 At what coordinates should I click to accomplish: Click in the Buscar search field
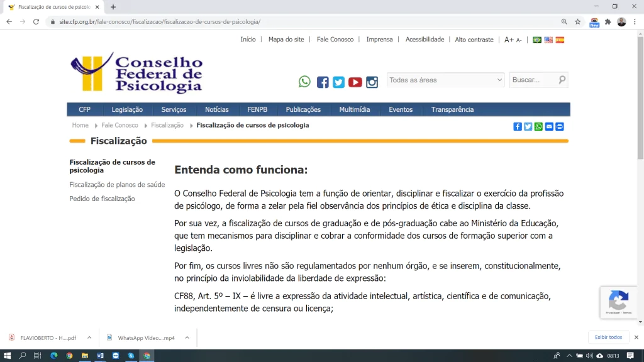pos(533,80)
